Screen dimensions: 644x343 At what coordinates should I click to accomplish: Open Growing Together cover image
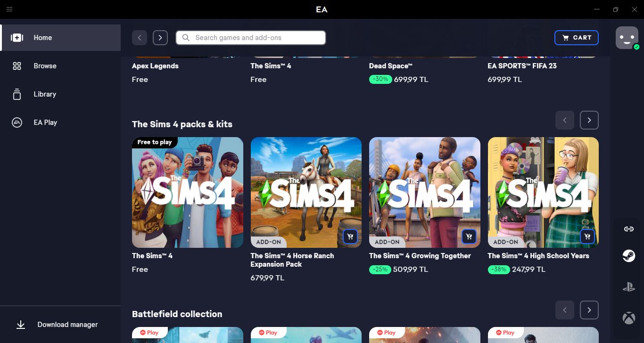click(x=425, y=192)
